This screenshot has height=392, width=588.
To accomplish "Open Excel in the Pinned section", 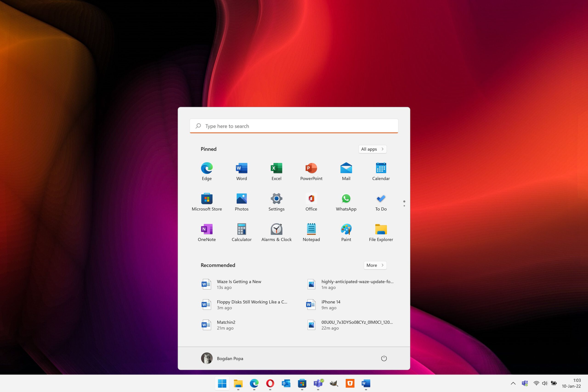I will click(x=276, y=172).
